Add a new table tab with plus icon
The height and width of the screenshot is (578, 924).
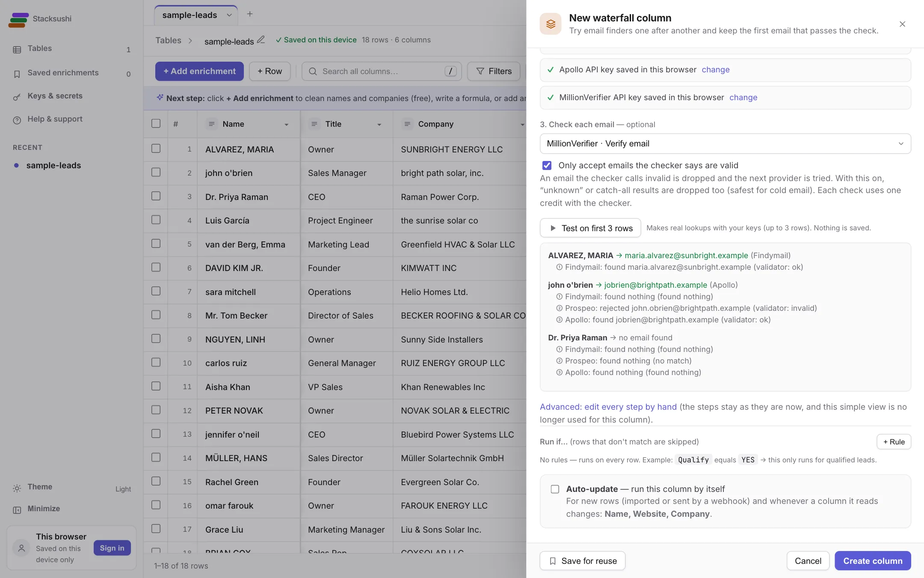point(250,14)
